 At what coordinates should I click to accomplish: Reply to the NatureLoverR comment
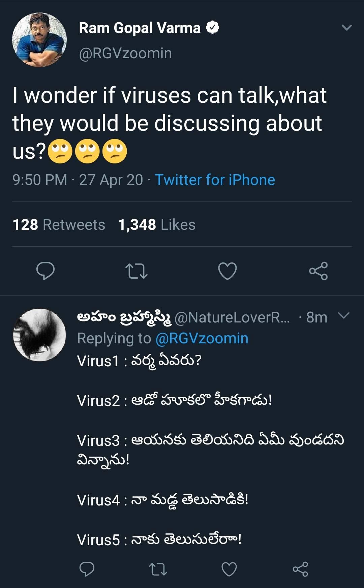click(x=87, y=569)
